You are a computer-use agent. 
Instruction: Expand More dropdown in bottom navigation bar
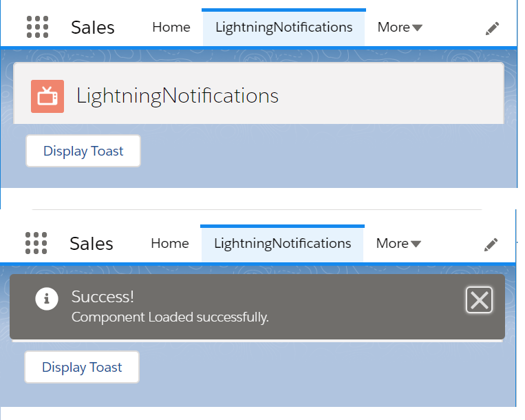tap(398, 244)
